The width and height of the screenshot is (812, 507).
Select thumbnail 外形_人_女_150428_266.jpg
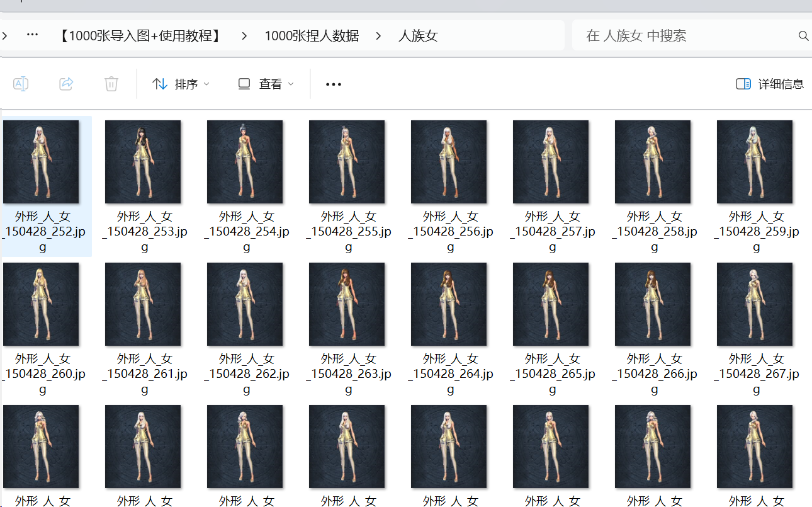(653, 304)
